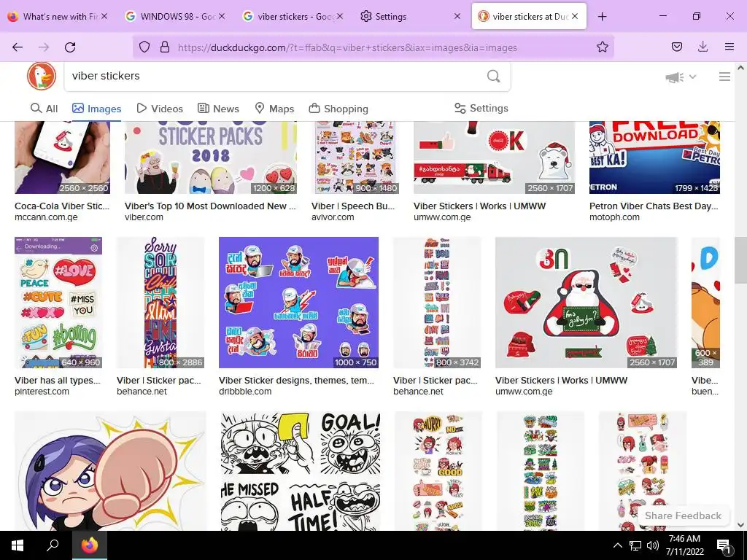This screenshot has width=747, height=560.
Task: Select the Shopping search category
Action: (x=338, y=109)
